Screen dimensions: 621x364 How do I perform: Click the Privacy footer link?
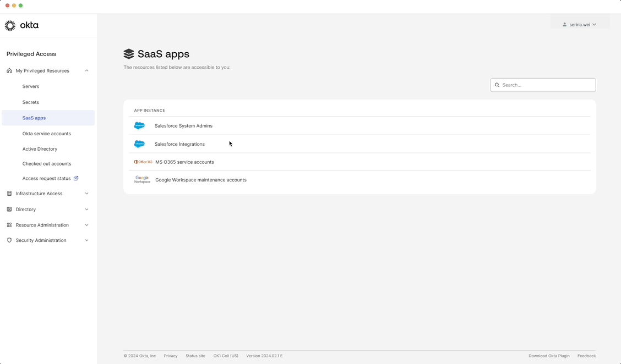pos(171,356)
